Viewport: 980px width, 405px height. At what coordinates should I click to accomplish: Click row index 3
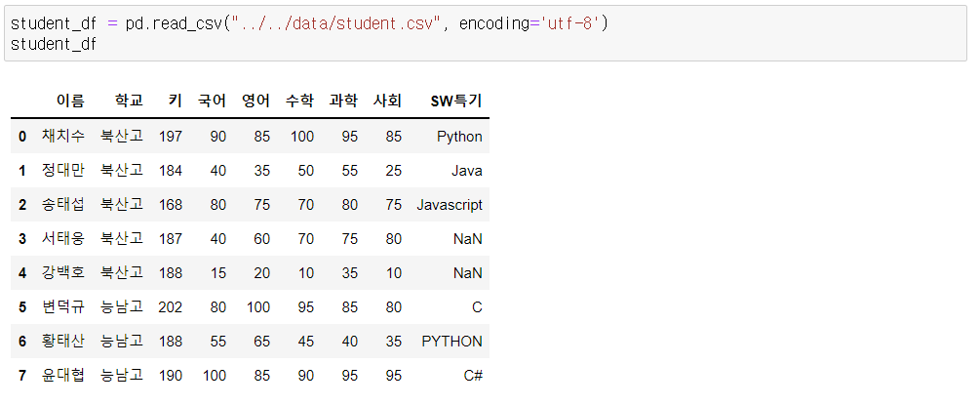click(x=22, y=238)
